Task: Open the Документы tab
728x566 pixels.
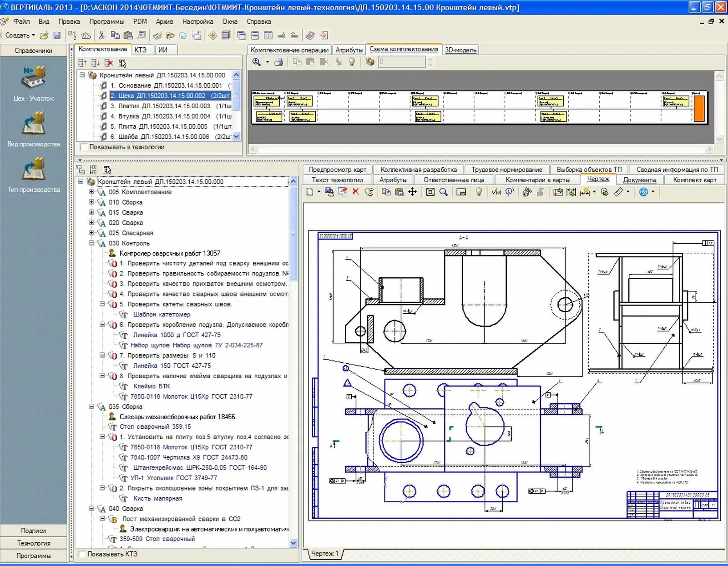Action: 640,180
